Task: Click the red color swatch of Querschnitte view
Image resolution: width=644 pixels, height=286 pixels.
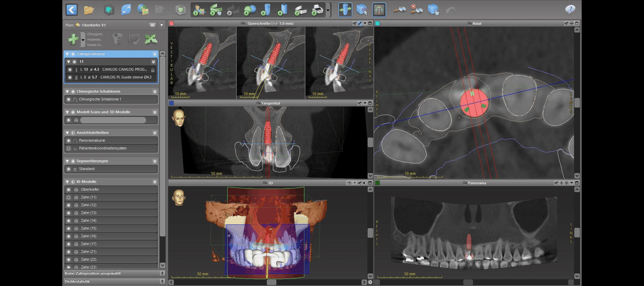Action: 171,23
